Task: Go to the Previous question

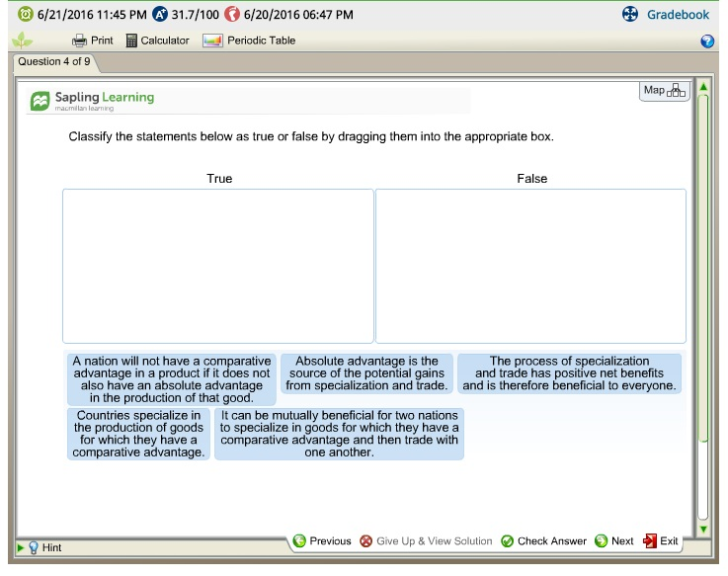Action: click(x=322, y=541)
